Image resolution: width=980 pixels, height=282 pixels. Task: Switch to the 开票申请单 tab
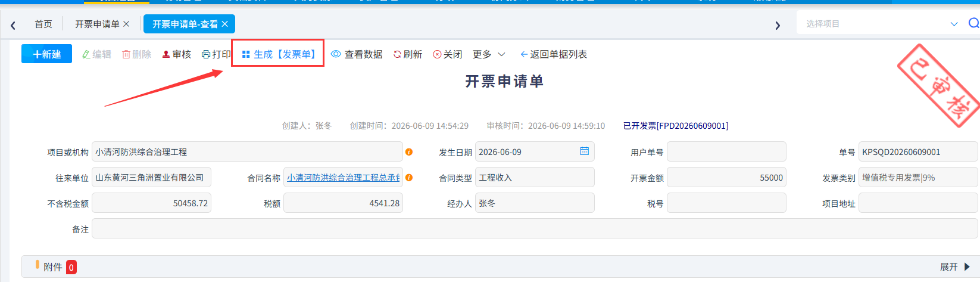[x=97, y=24]
